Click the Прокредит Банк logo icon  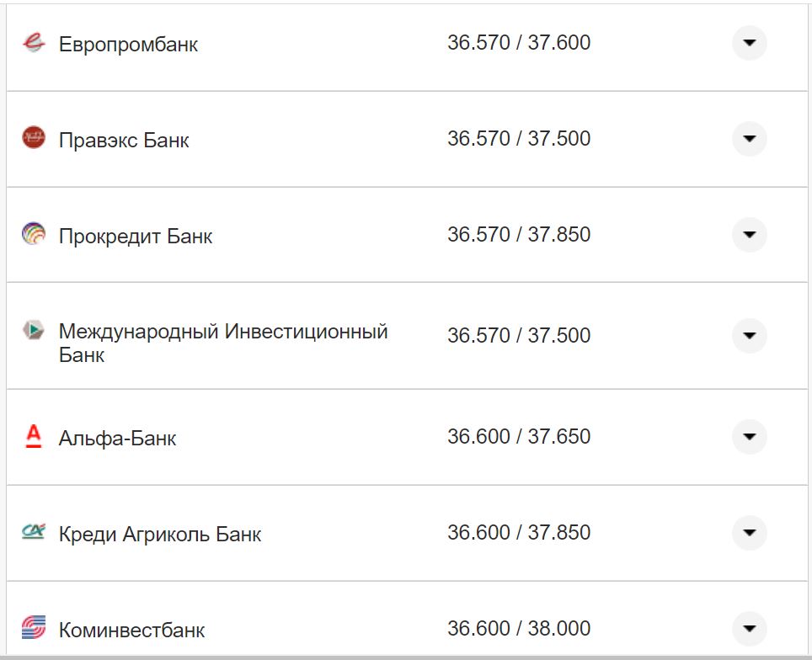[33, 234]
